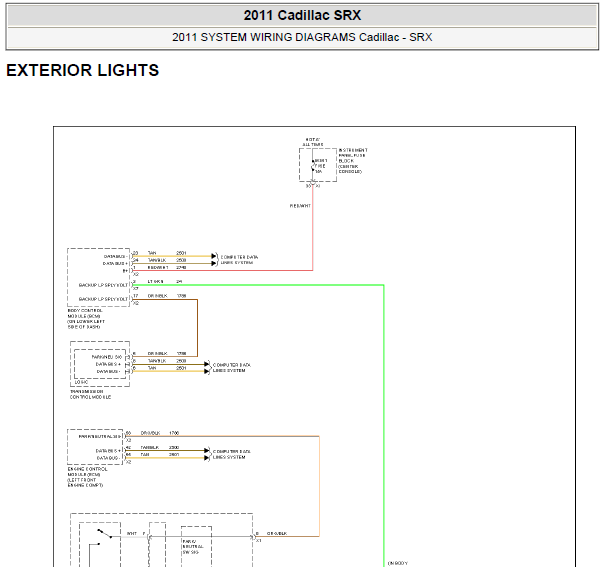Select the 'ENGINE CONTROL MODULE (ECM)' caption
This screenshot has width=602, height=567.
click(87, 477)
